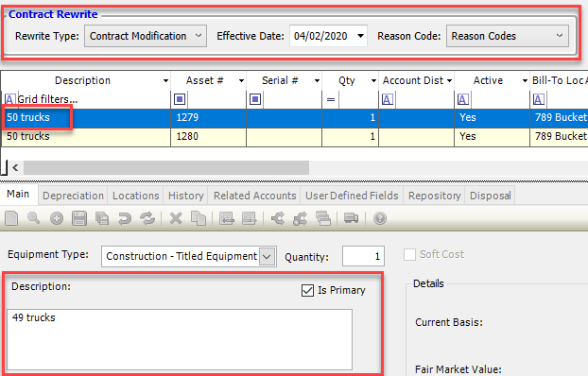Click the Qty equals filter operator icon
The image size is (588, 376).
click(331, 99)
